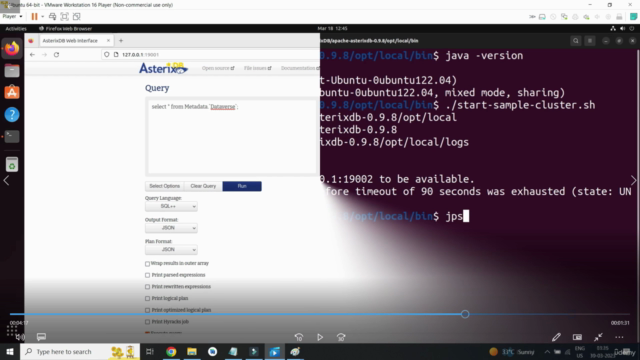
Task: Open Ubuntu Activities overview
Action: point(16,29)
